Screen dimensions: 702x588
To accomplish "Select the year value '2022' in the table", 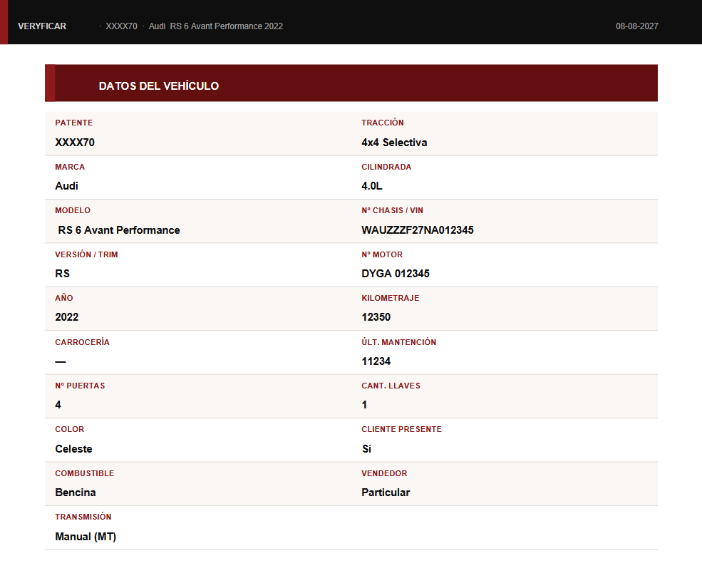I will [67, 317].
